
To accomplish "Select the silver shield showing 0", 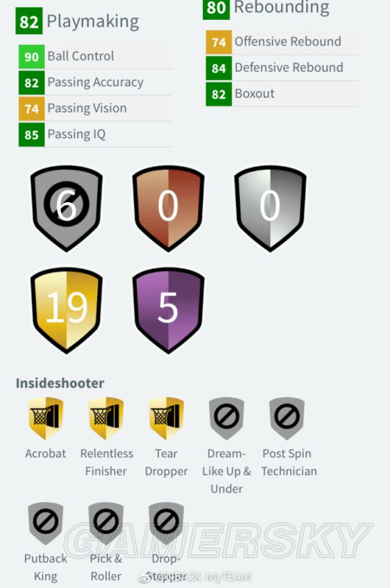I will point(270,209).
